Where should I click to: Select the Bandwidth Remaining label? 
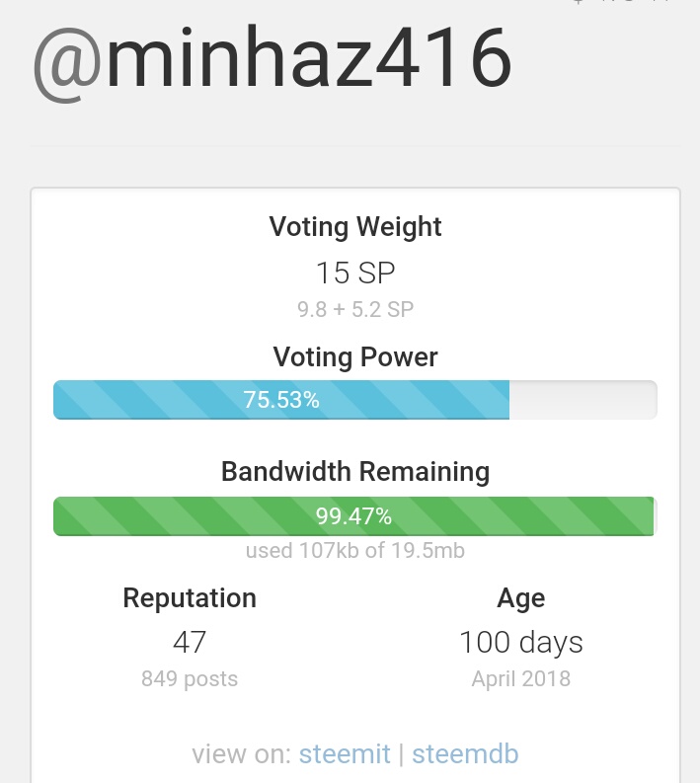pyautogui.click(x=355, y=472)
